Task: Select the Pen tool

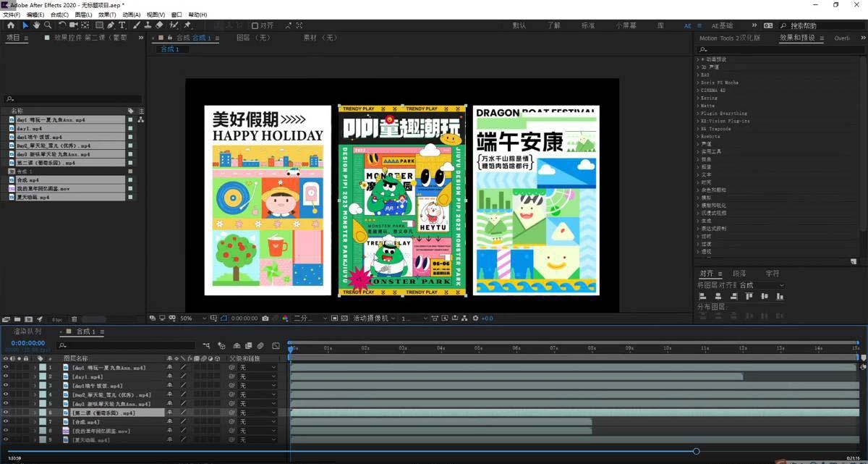Action: point(111,25)
